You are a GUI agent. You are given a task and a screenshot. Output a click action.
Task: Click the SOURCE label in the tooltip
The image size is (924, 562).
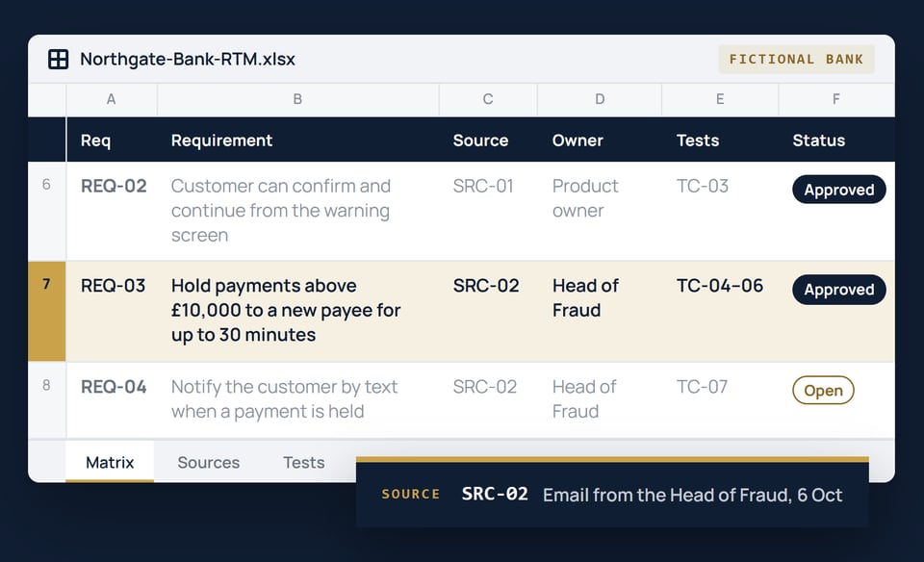tap(411, 495)
